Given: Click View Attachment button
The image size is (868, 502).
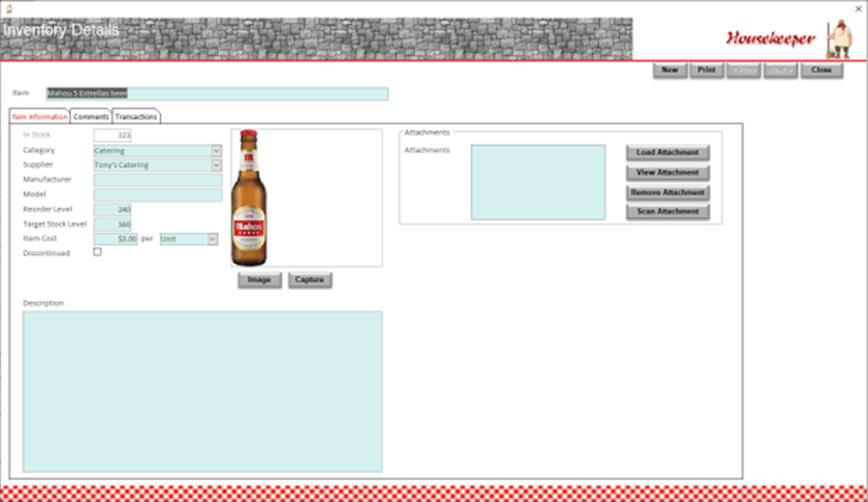Looking at the screenshot, I should click(x=667, y=173).
